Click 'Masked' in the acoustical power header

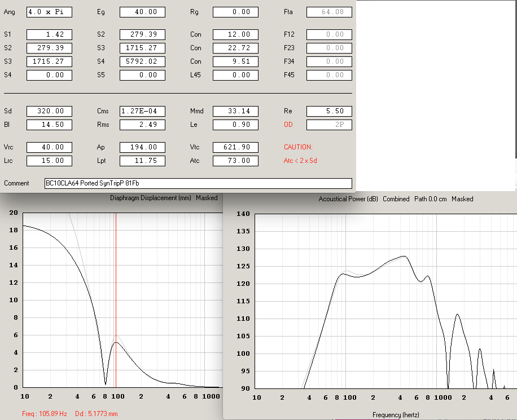point(462,199)
